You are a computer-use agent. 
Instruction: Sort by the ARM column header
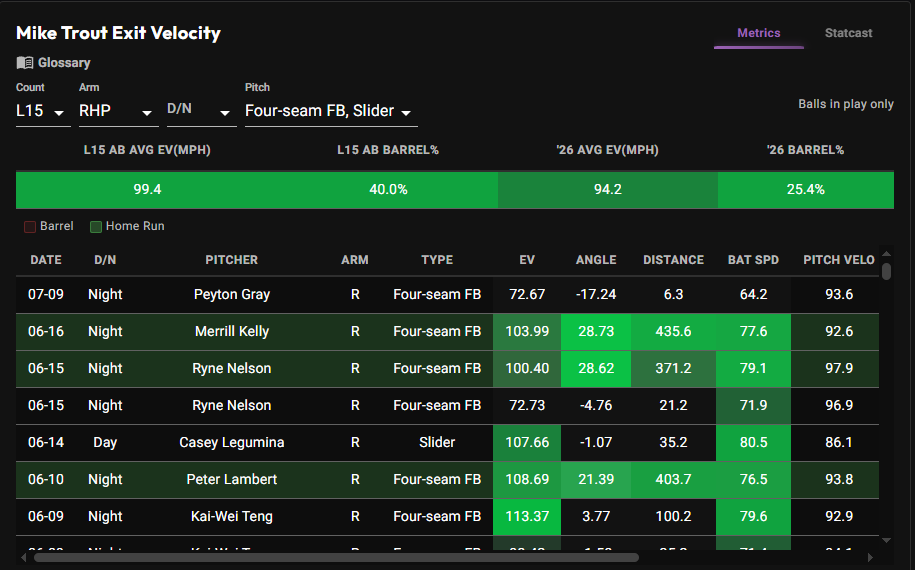(355, 260)
